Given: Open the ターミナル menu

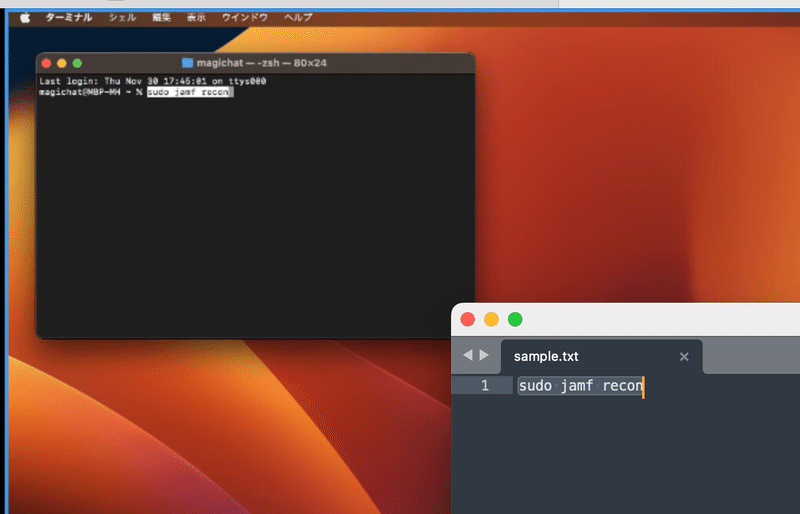Looking at the screenshot, I should click(x=69, y=17).
